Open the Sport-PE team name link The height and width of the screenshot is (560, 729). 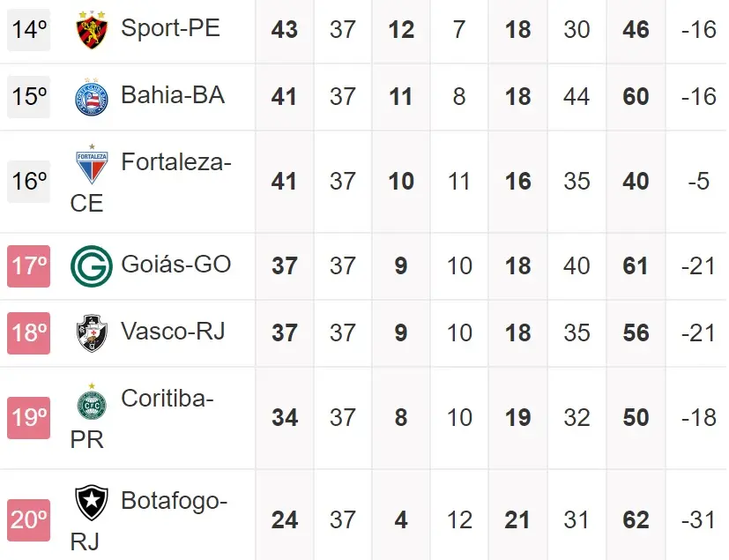point(170,28)
